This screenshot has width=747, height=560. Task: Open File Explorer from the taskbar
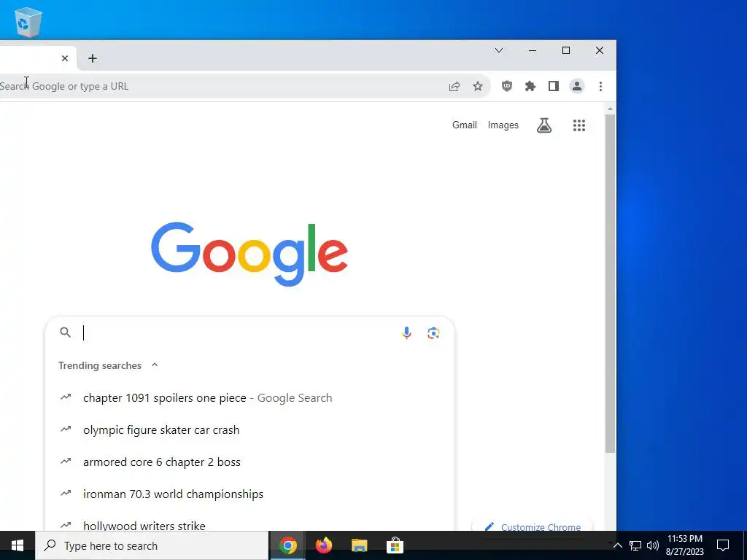359,545
